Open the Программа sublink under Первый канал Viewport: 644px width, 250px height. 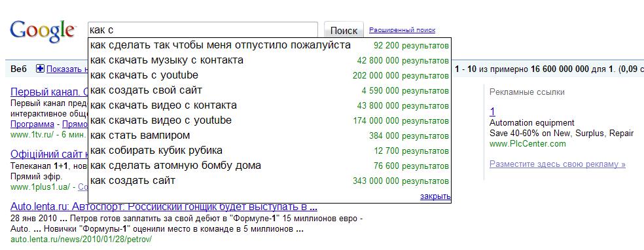[x=32, y=124]
